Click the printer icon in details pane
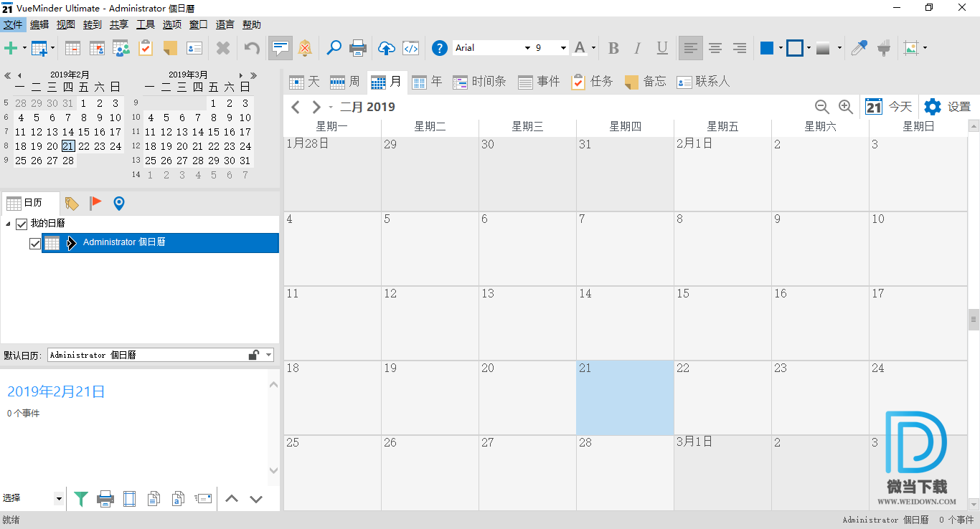The image size is (980, 529). tap(105, 498)
